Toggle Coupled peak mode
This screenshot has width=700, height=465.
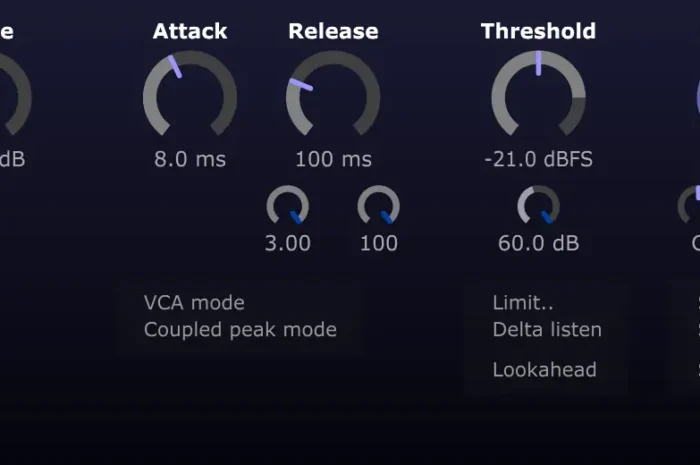[240, 329]
